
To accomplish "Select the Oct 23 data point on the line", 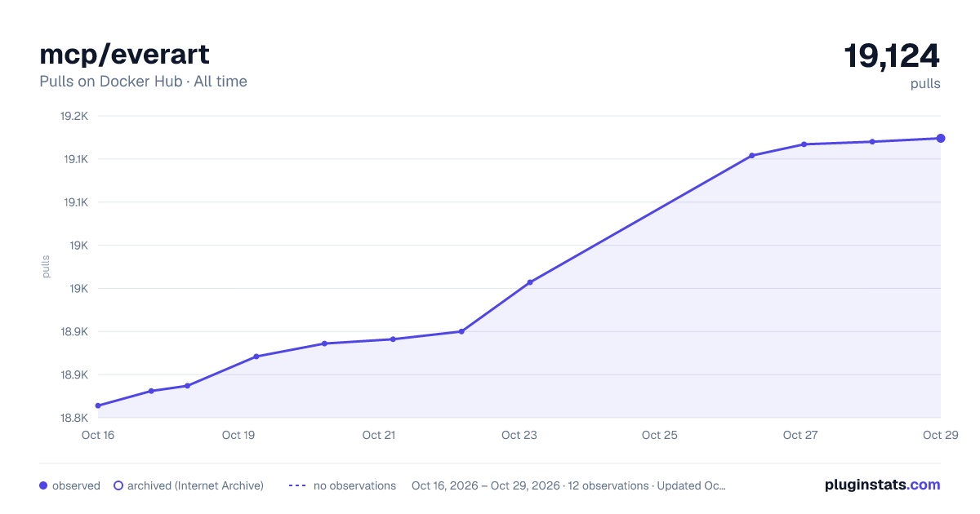I will (x=530, y=282).
